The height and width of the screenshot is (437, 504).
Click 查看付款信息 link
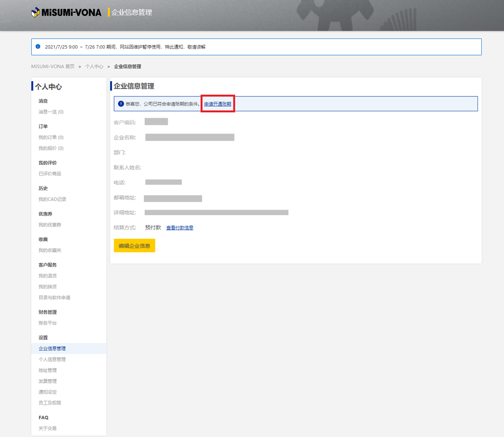coord(180,228)
